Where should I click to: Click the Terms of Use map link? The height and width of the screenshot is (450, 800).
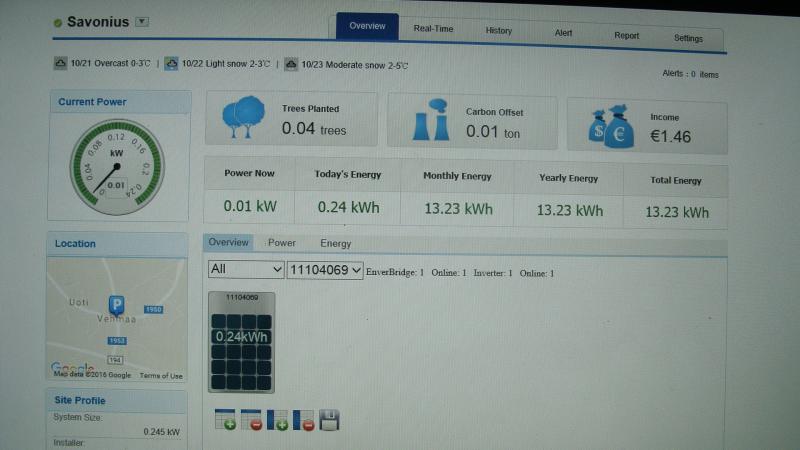(x=161, y=376)
